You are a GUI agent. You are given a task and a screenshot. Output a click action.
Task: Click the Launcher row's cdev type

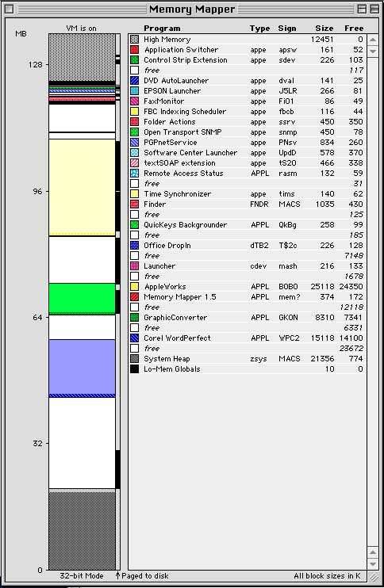pyautogui.click(x=259, y=266)
